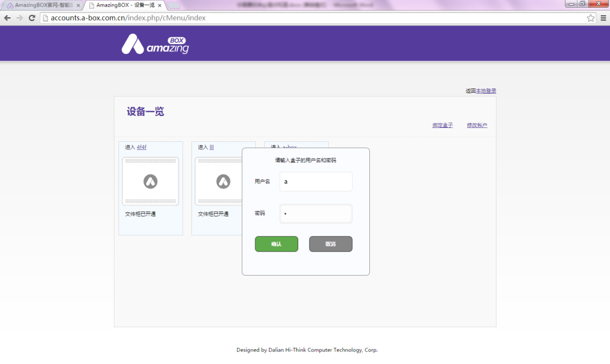Enter device via the 4f4f link
This screenshot has width=610, height=364.
[142, 148]
